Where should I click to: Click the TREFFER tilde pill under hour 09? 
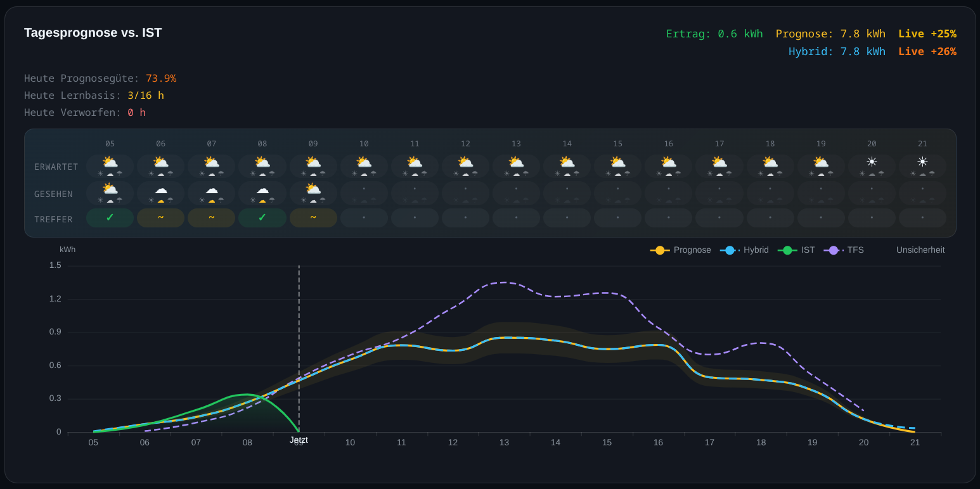(313, 218)
